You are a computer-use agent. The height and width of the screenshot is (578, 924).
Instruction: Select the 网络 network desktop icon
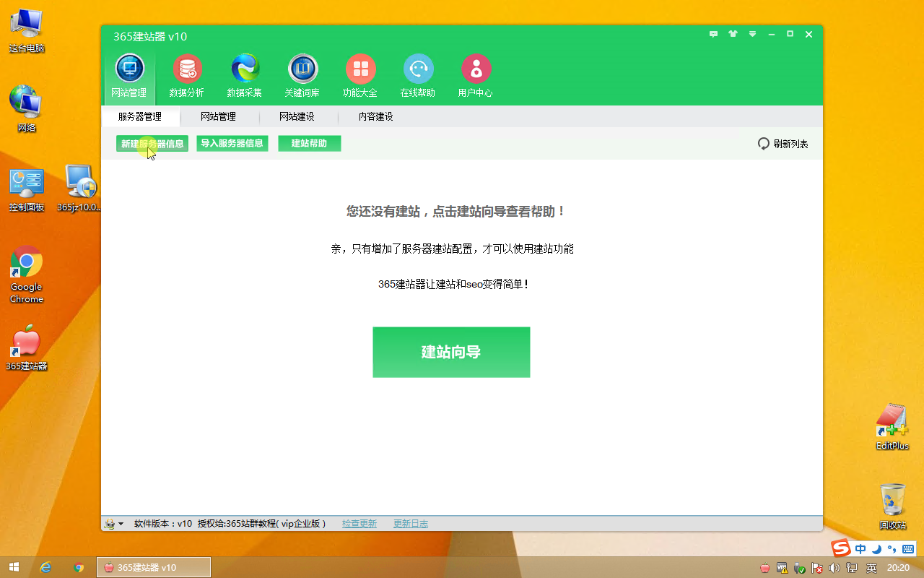pos(27,108)
